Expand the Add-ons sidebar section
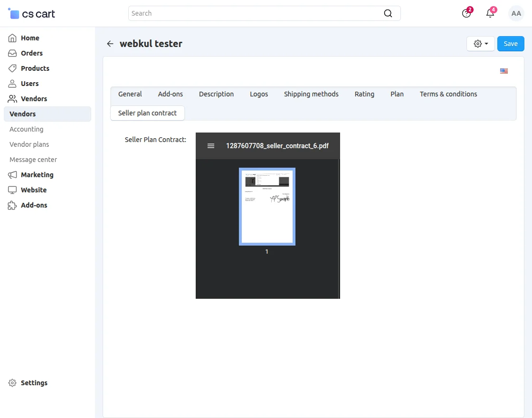The image size is (532, 418). coord(34,205)
